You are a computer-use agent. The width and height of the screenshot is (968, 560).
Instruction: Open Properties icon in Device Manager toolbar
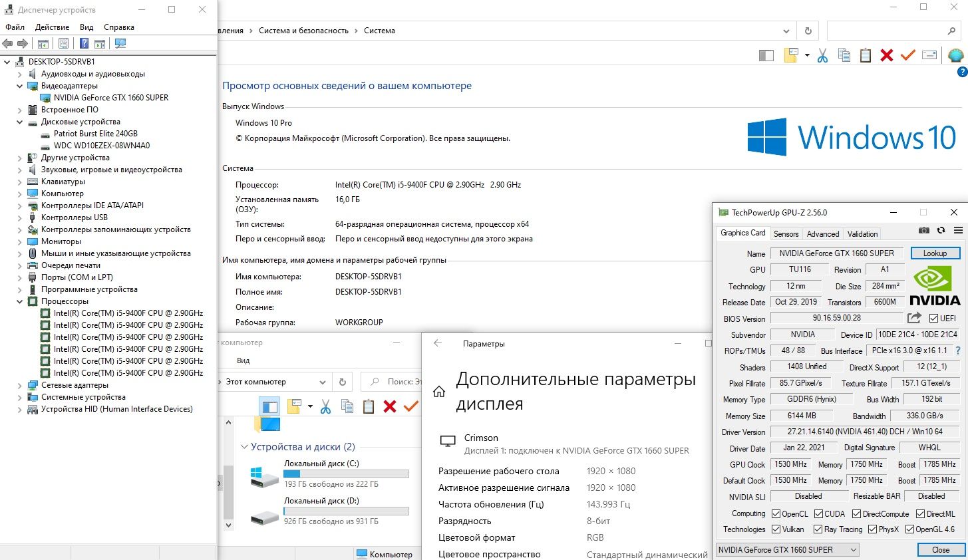point(63,43)
